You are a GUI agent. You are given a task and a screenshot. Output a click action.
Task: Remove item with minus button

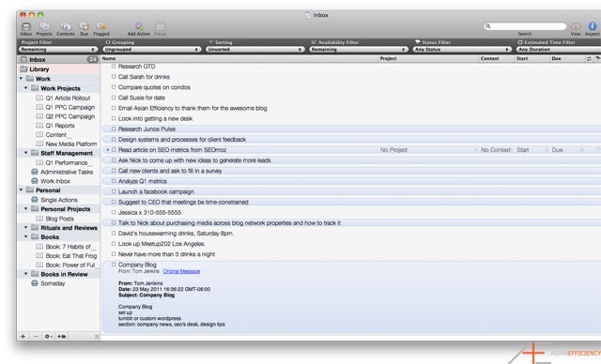[36, 337]
